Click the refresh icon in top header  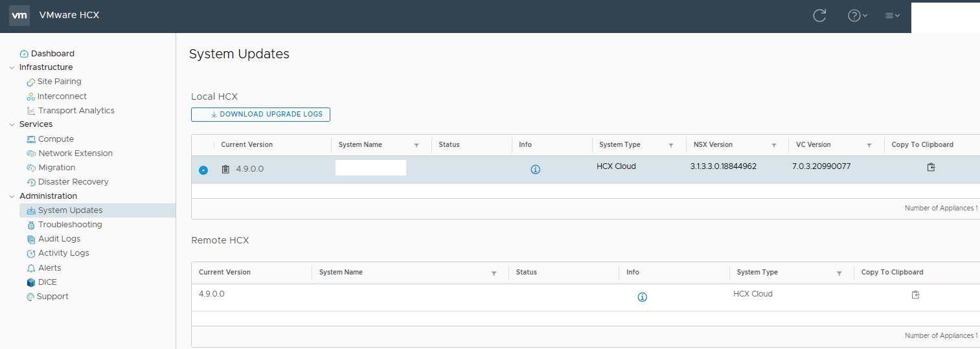coord(819,16)
